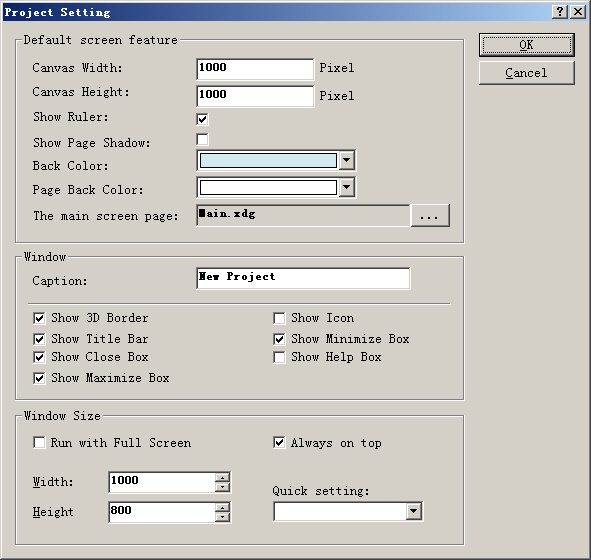Toggle Show Close Box checkbox
This screenshot has width=591, height=560.
(x=39, y=357)
